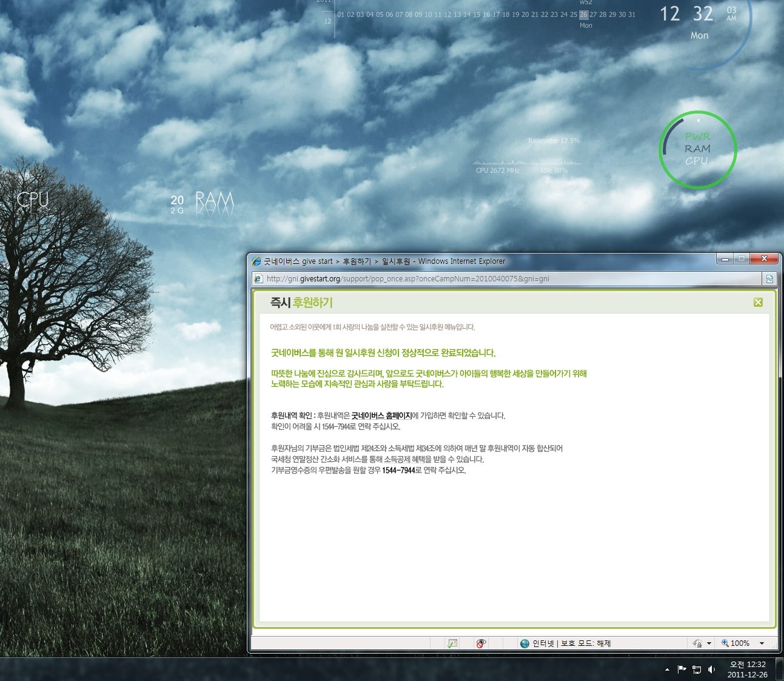Click highlighted day 26 in desktop calendar strip
Viewport: 784px width, 681px height.
click(x=583, y=15)
